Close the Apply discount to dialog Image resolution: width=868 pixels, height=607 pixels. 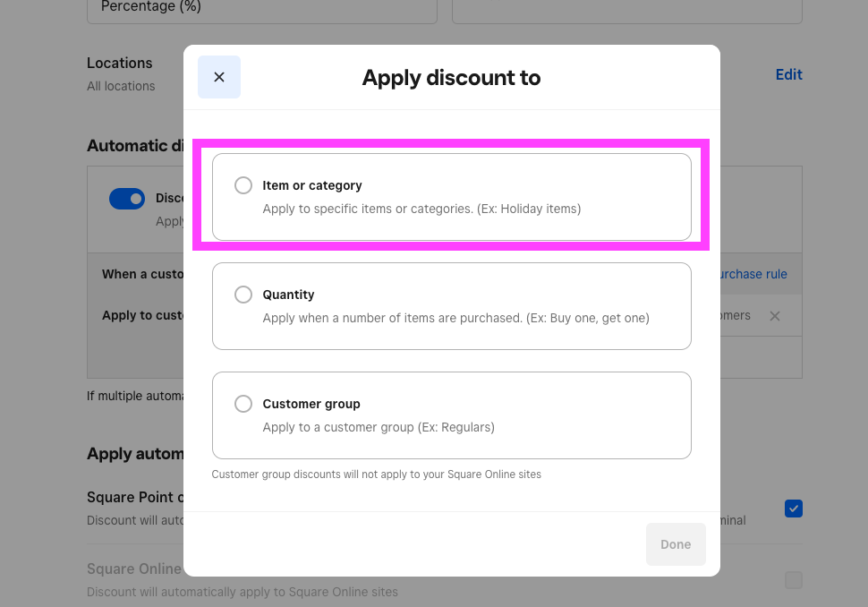[x=219, y=77]
